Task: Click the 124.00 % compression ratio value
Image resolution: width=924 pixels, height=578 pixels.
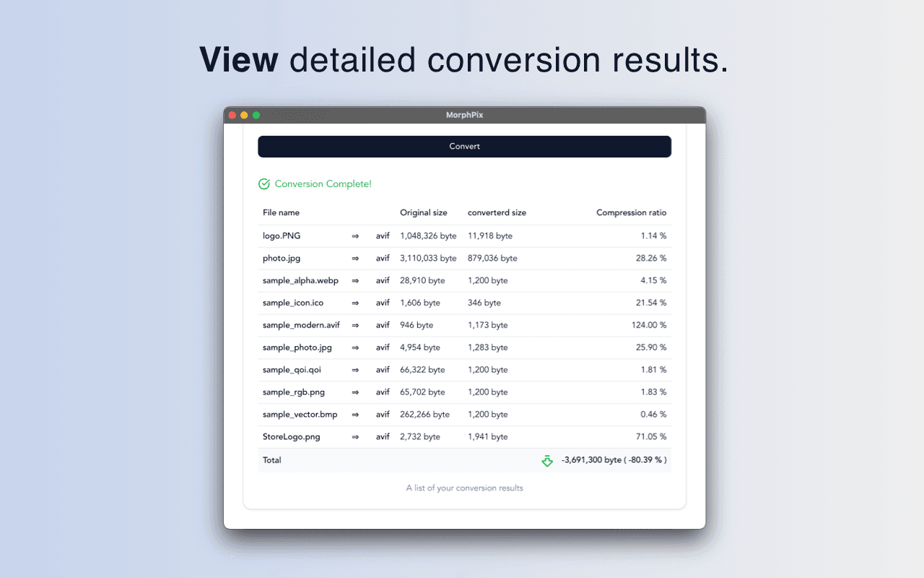Action: pyautogui.click(x=648, y=325)
